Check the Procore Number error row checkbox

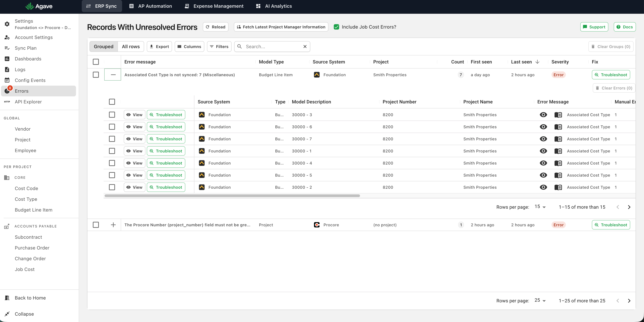pos(96,225)
